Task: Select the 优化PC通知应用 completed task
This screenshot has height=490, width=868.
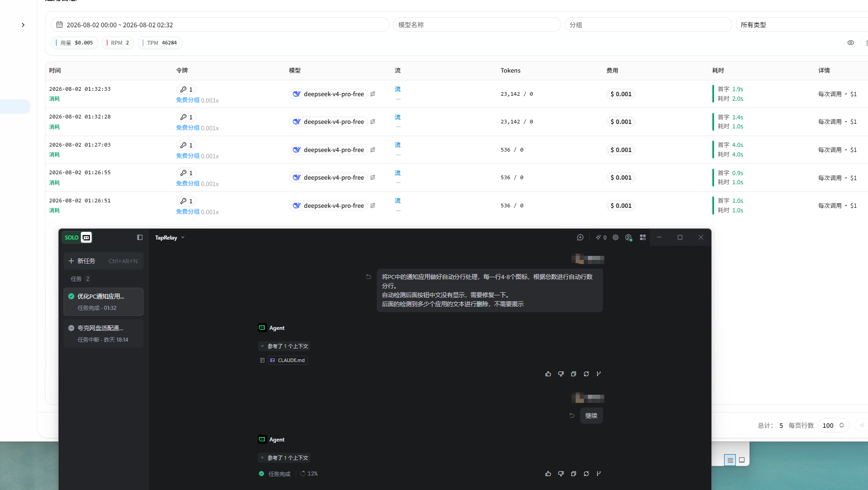Action: [104, 302]
